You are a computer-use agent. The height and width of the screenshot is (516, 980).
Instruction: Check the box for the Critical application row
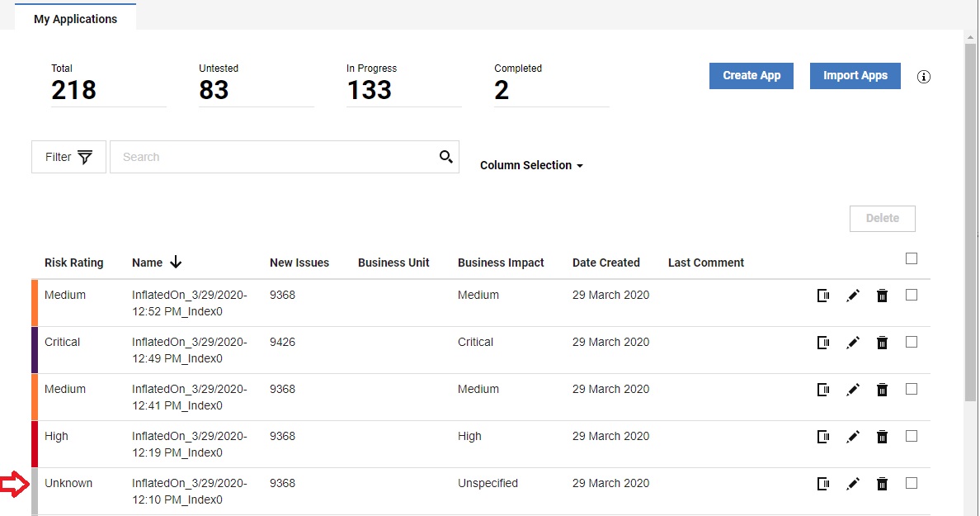(x=912, y=342)
